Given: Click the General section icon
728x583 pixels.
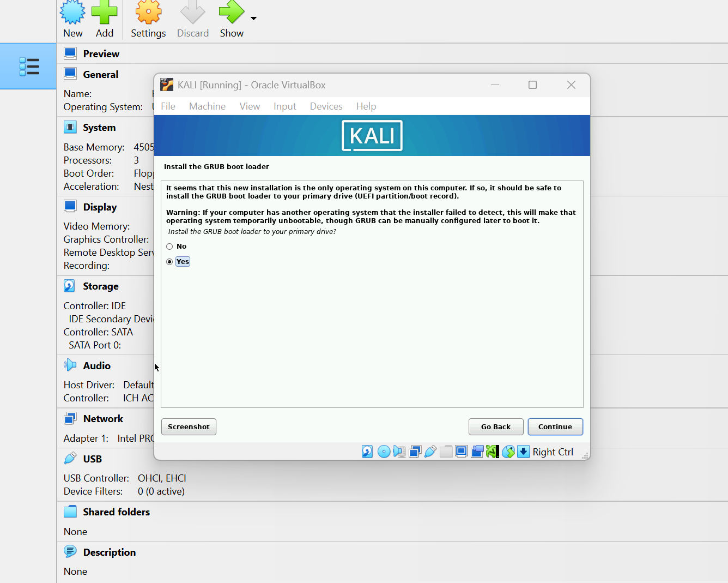Looking at the screenshot, I should pos(70,74).
